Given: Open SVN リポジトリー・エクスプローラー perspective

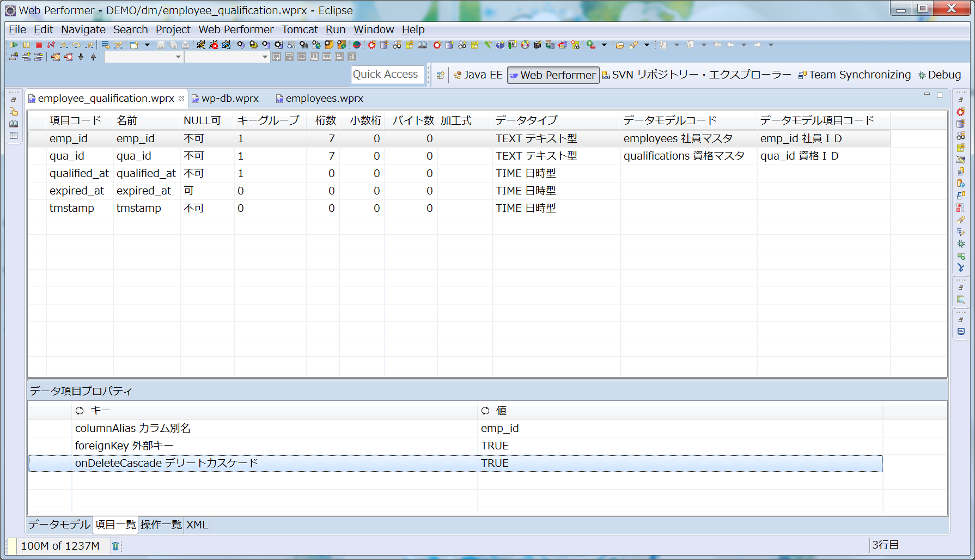Looking at the screenshot, I should point(696,75).
